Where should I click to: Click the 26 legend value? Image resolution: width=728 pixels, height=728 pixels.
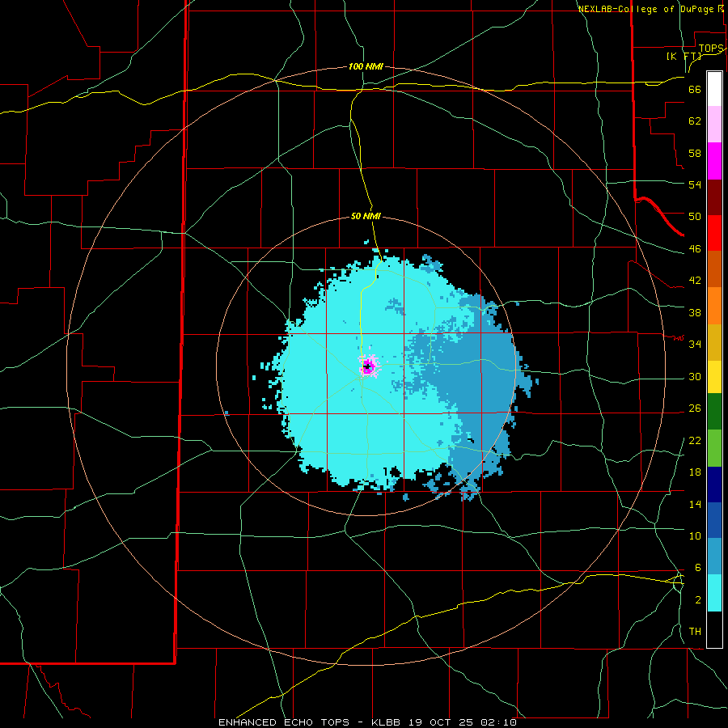click(x=695, y=408)
